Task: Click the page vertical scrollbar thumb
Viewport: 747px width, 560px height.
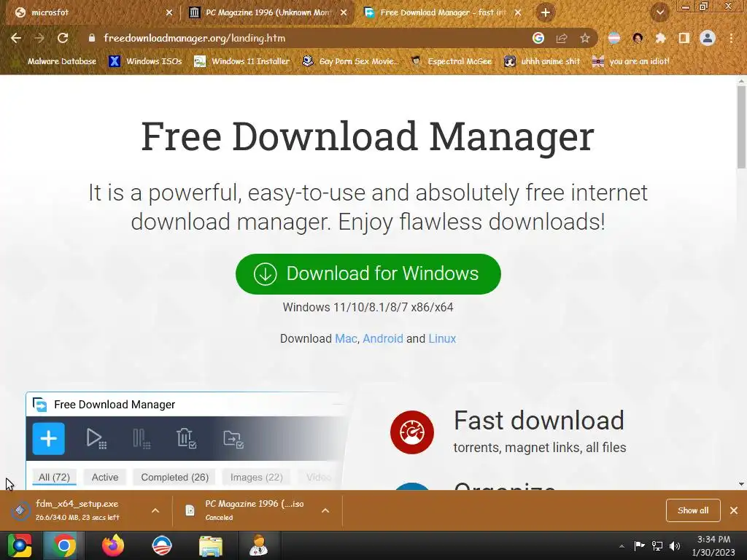Action: pyautogui.click(x=741, y=127)
